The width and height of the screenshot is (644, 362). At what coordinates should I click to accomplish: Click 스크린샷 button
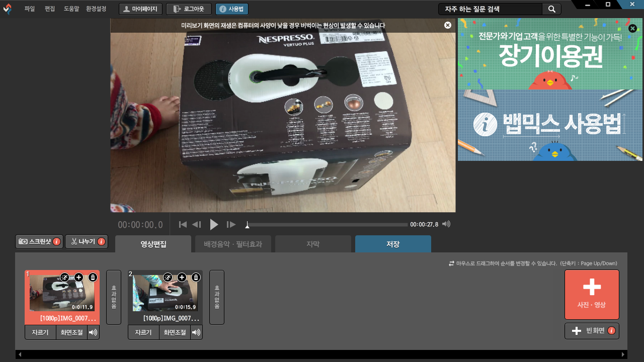[39, 241]
